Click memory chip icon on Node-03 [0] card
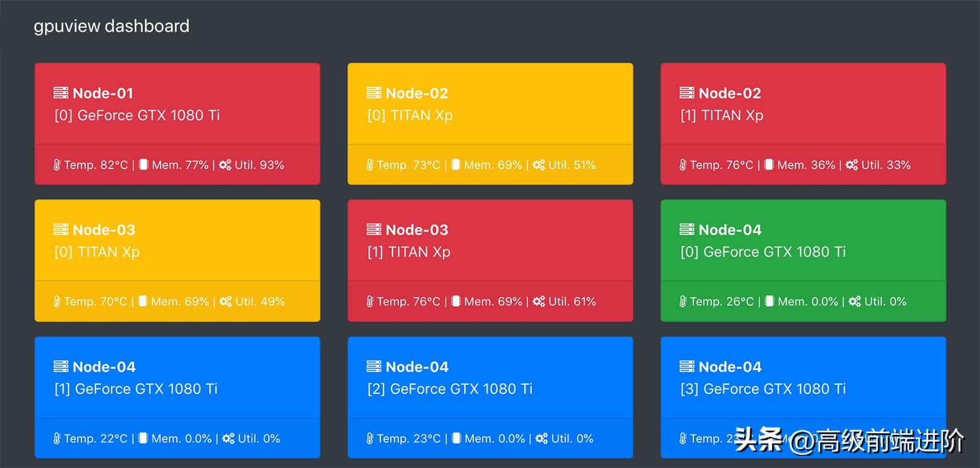This screenshot has width=980, height=468. [x=143, y=301]
